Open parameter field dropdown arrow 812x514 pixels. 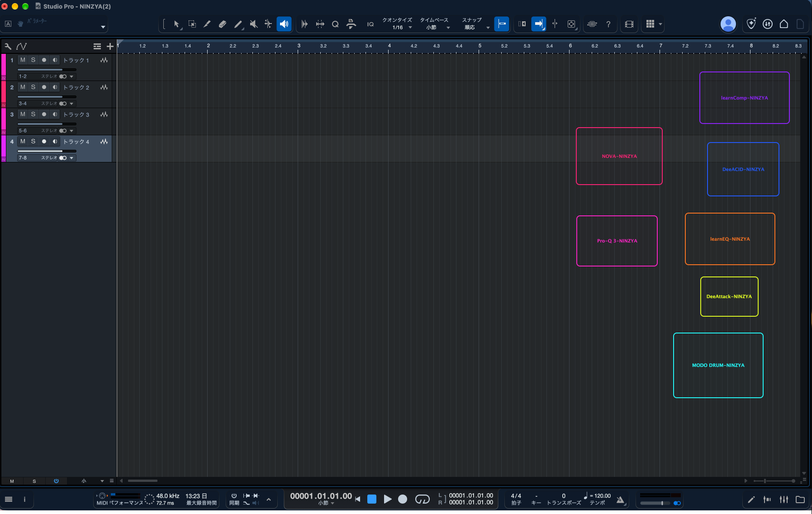coord(103,27)
